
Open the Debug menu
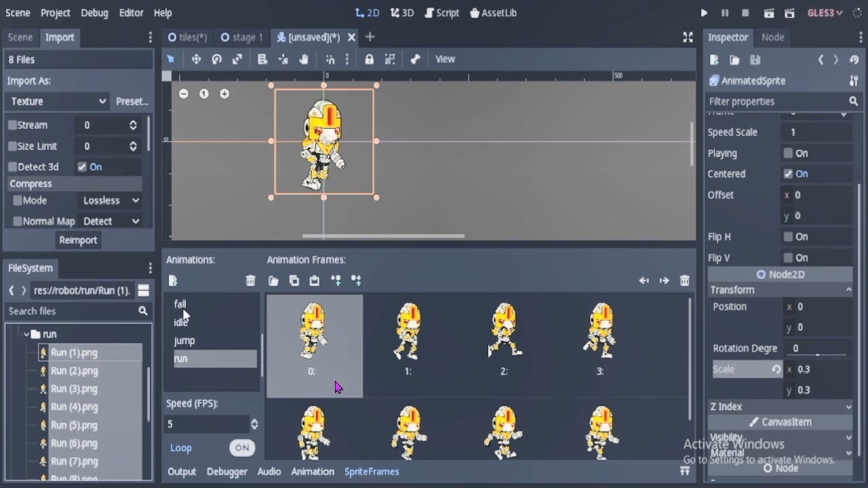pos(94,13)
